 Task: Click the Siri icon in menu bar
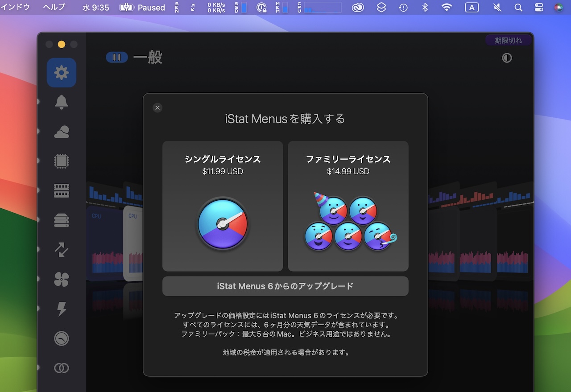(x=559, y=7)
